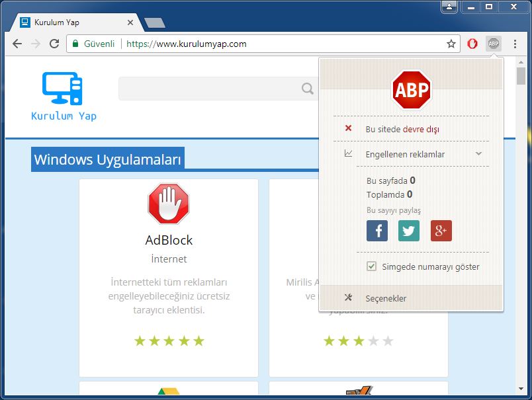Screen dimensions: 532x400
Task: Click the 'Bu sayfada 0' counter text
Action: pyautogui.click(x=391, y=180)
